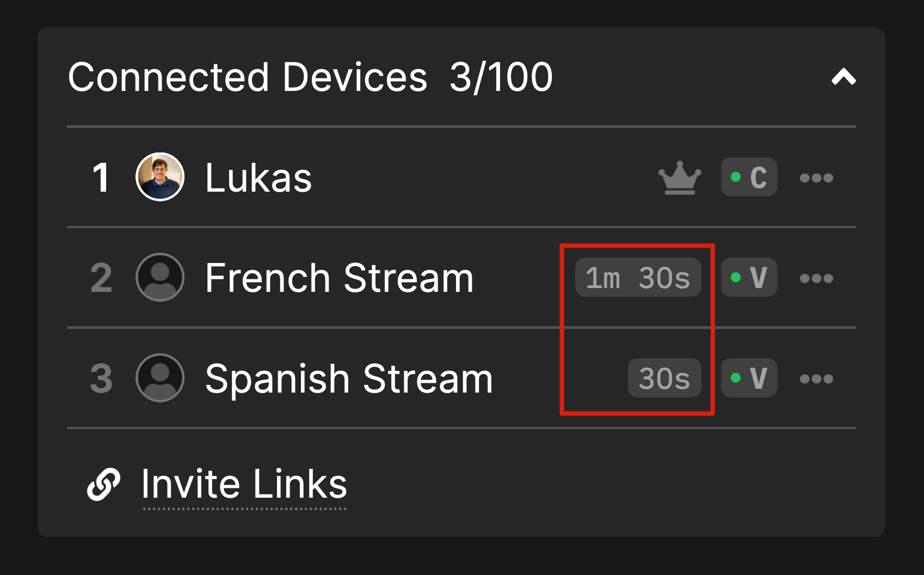Click Spanish Stream's default avatar icon

point(160,377)
